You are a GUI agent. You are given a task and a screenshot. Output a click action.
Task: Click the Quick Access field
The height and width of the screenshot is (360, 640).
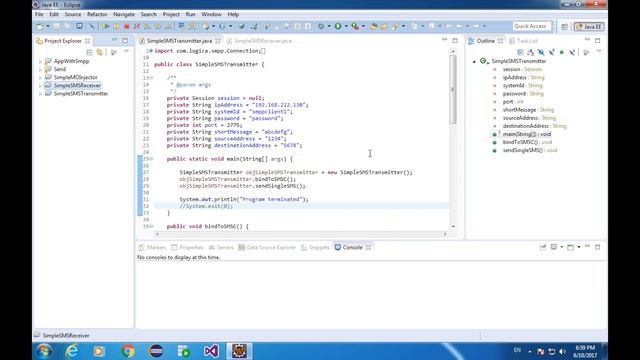pos(532,26)
